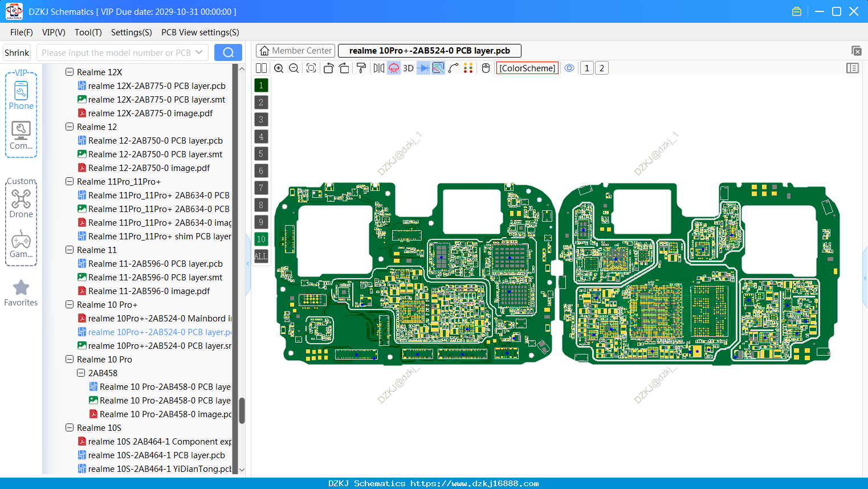Image resolution: width=868 pixels, height=489 pixels.
Task: Show PCB layer 2
Action: [261, 103]
